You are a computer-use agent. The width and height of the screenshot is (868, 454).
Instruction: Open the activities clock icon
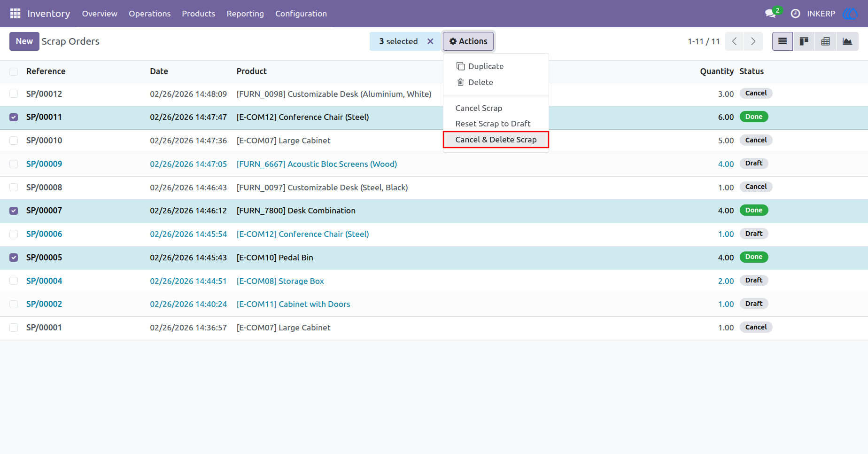coord(795,14)
